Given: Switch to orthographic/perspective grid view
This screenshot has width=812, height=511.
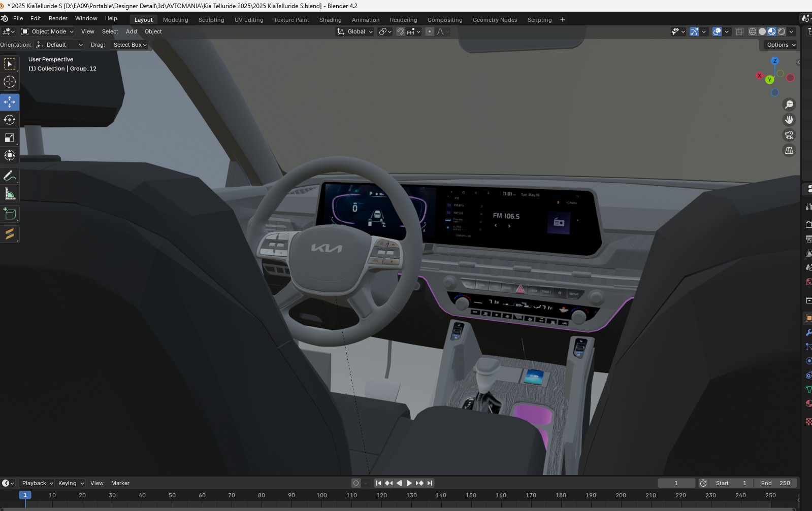Looking at the screenshot, I should 789,151.
